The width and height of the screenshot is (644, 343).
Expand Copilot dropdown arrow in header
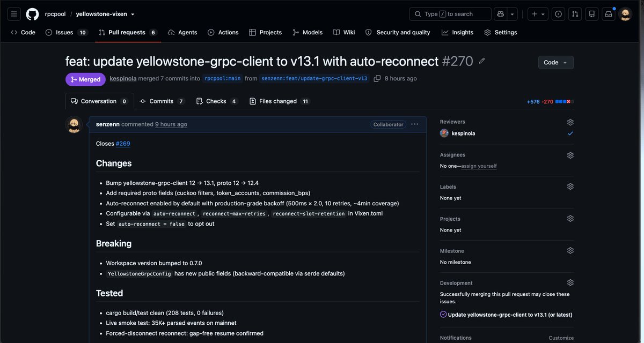pyautogui.click(x=513, y=14)
